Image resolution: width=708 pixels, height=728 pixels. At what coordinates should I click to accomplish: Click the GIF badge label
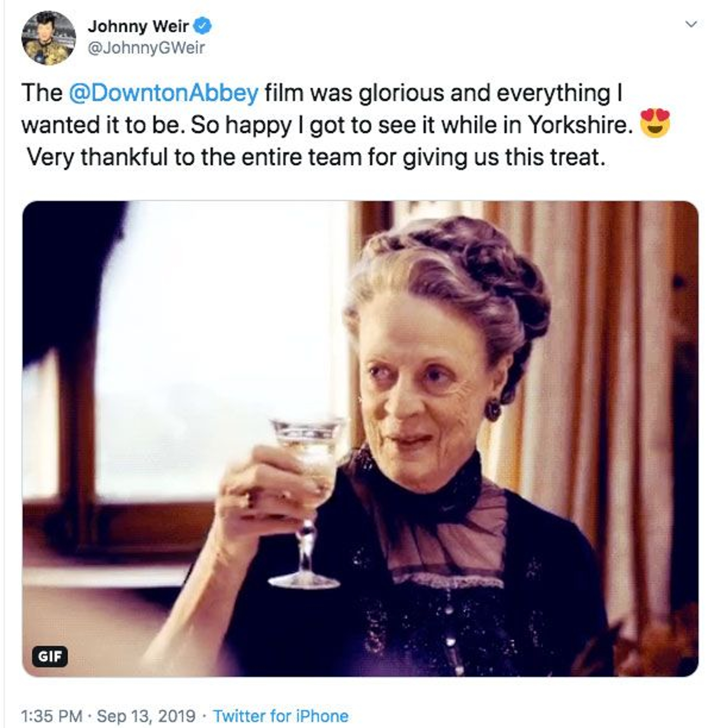pyautogui.click(x=50, y=657)
